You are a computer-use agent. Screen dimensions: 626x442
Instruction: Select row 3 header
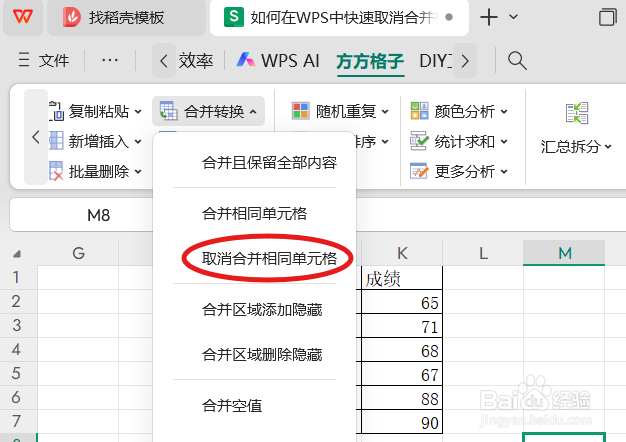point(16,325)
